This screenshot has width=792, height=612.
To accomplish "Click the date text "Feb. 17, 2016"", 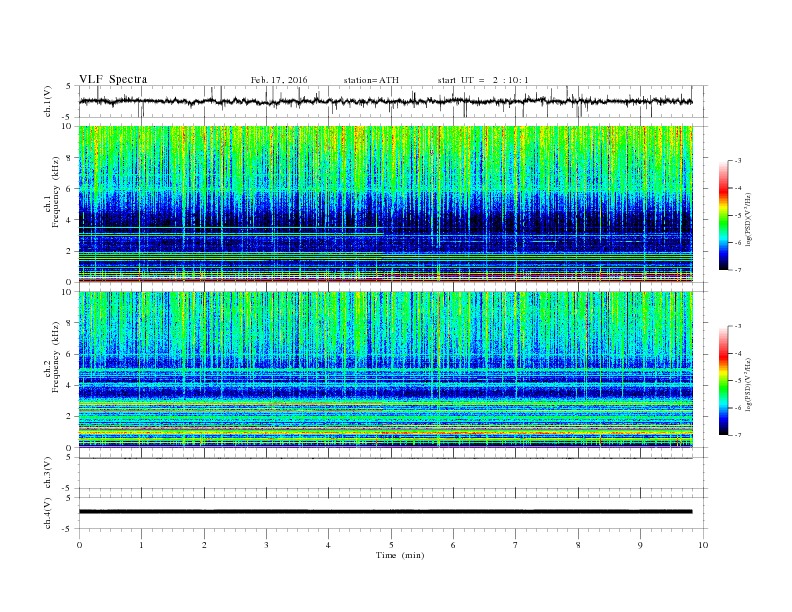I will [x=279, y=80].
